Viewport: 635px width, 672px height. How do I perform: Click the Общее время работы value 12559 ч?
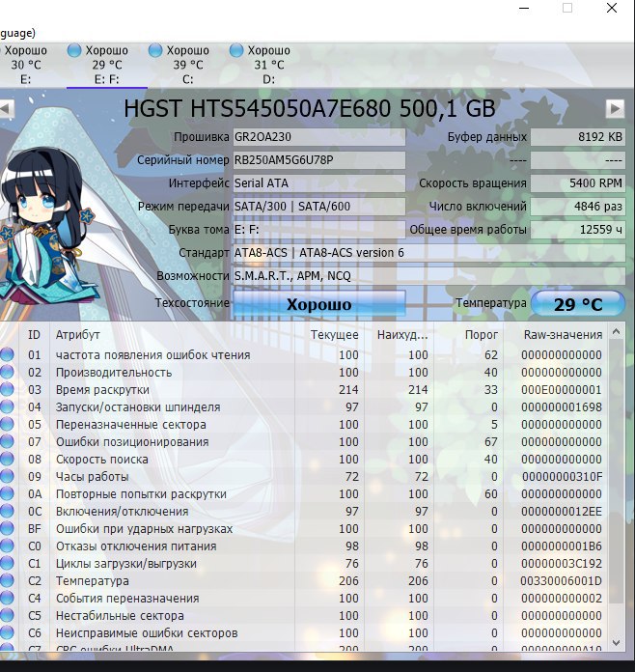578,229
